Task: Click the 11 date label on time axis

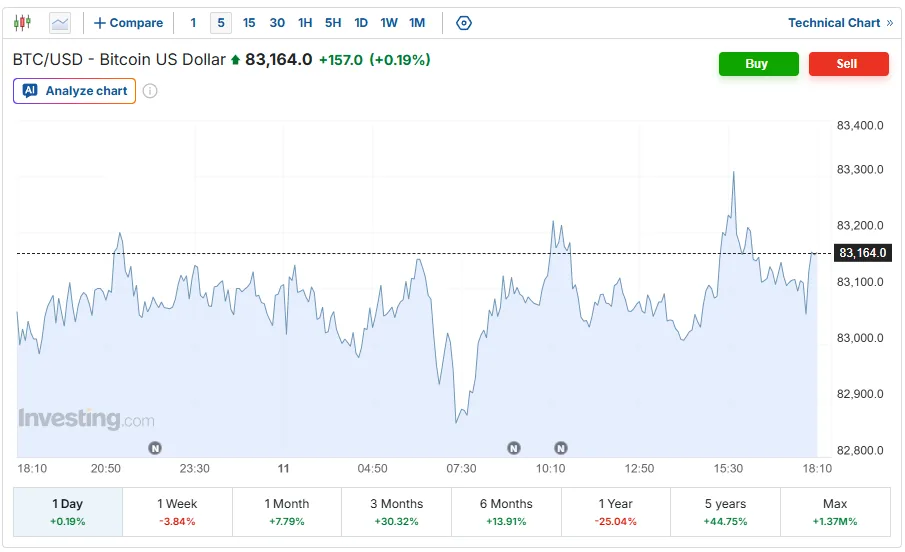Action: (x=283, y=468)
